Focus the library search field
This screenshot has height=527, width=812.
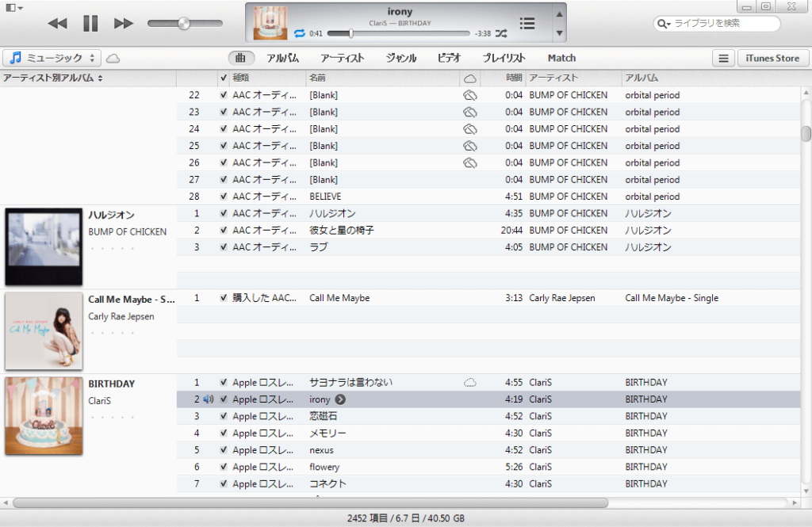click(x=717, y=23)
